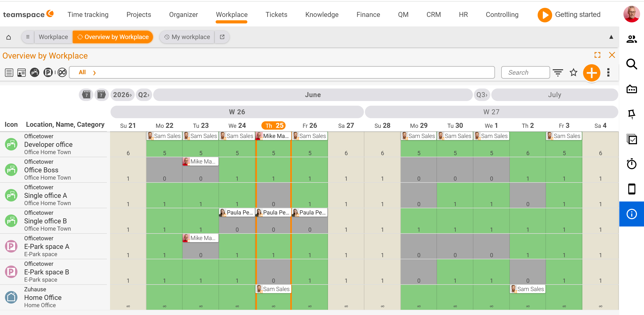This screenshot has width=644, height=315.
Task: Open Sam Sales Home Office booking Th 2
Action: click(528, 289)
